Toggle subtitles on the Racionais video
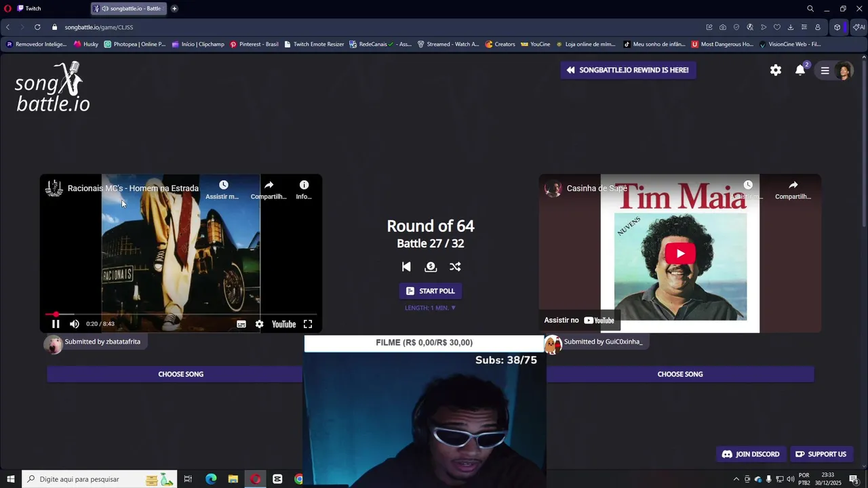868x488 pixels. click(x=241, y=324)
